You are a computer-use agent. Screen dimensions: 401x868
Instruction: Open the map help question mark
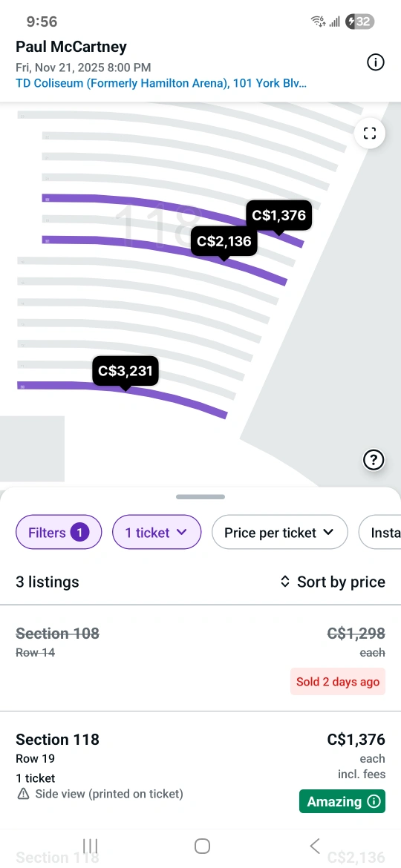[374, 459]
